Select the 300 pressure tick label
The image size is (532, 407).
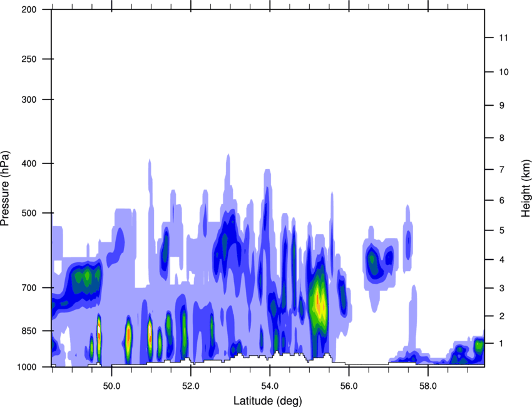[29, 100]
